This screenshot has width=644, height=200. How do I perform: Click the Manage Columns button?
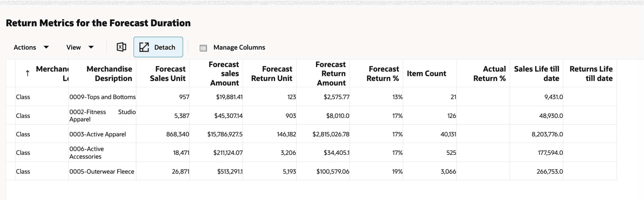pyautogui.click(x=232, y=47)
